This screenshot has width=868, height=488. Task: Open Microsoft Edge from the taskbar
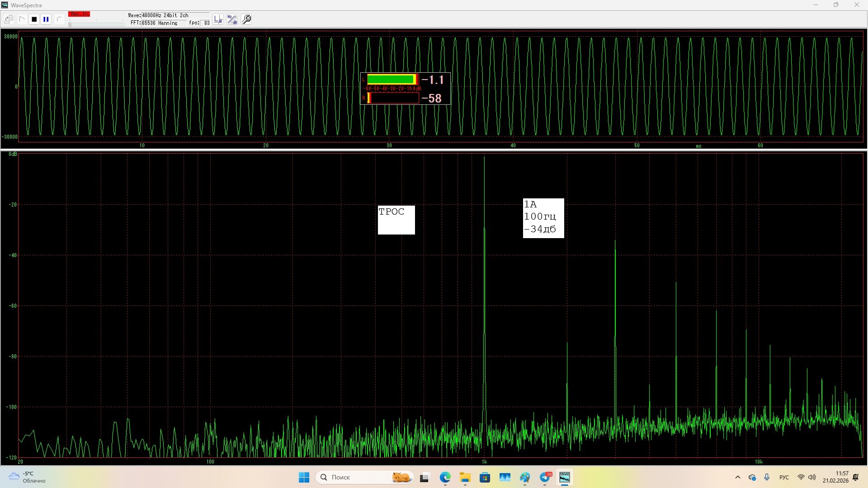point(445,477)
